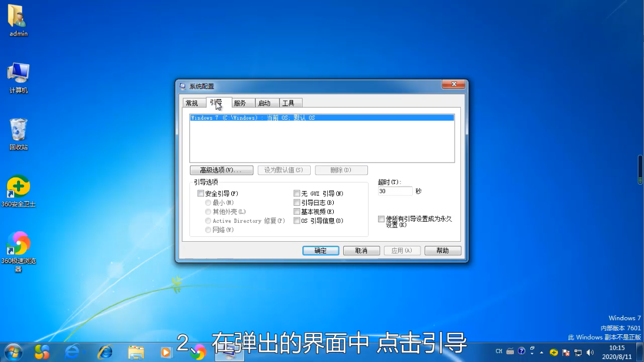This screenshot has height=362, width=644.
Task: Open the 回收站 recycle bin icon
Action: click(18, 134)
